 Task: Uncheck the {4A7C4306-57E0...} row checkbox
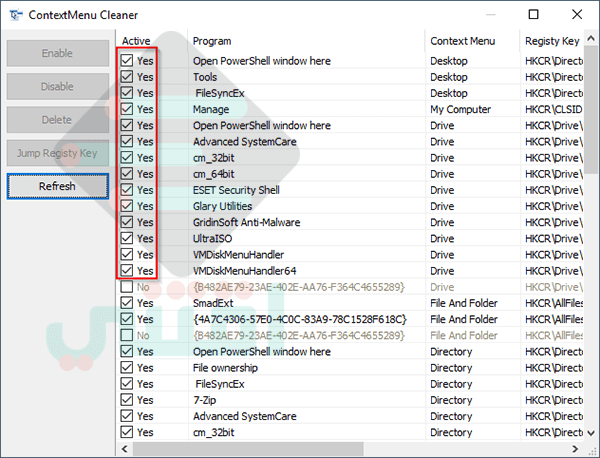[127, 319]
